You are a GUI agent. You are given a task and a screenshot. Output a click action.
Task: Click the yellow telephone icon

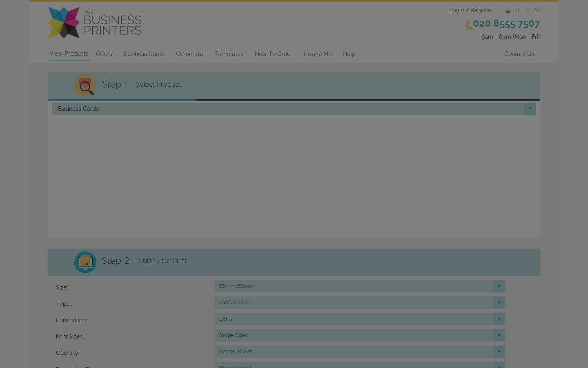coord(468,25)
